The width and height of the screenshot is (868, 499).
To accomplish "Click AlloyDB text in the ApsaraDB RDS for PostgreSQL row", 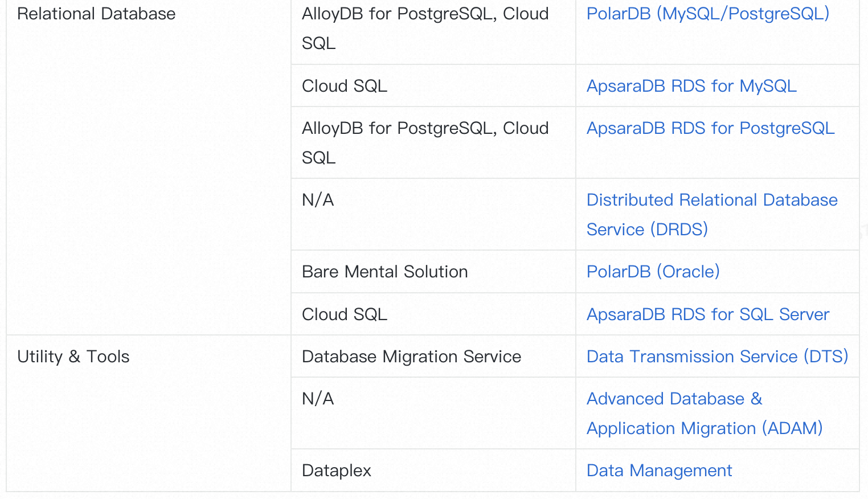I will (425, 143).
